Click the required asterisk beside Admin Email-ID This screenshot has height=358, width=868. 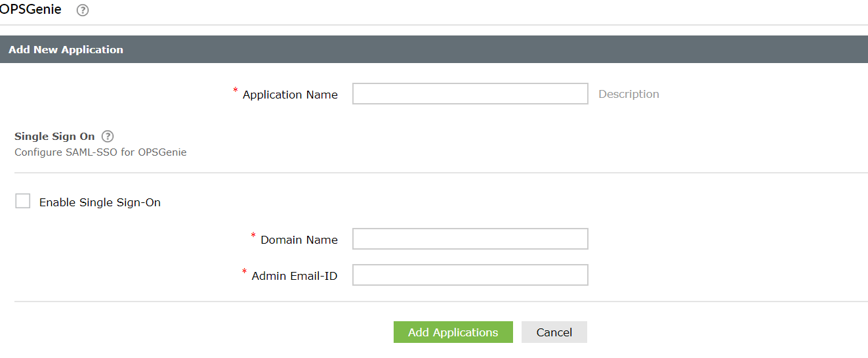[x=245, y=272]
